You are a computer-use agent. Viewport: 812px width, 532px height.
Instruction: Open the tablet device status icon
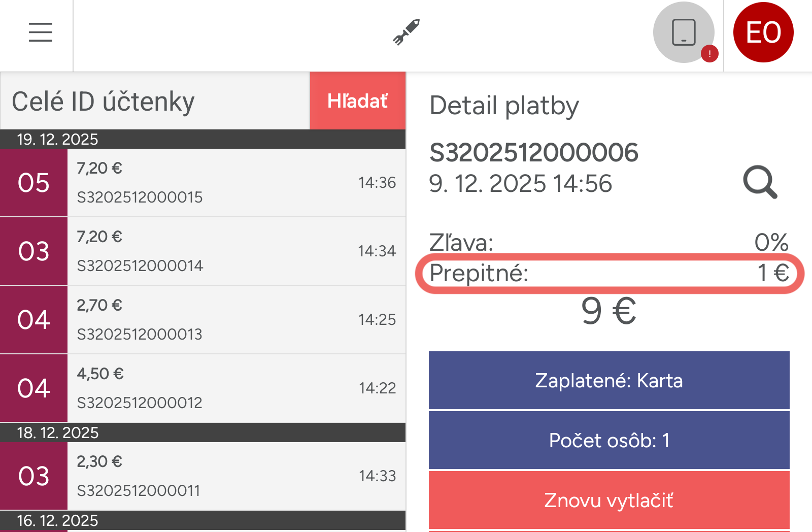(x=683, y=32)
